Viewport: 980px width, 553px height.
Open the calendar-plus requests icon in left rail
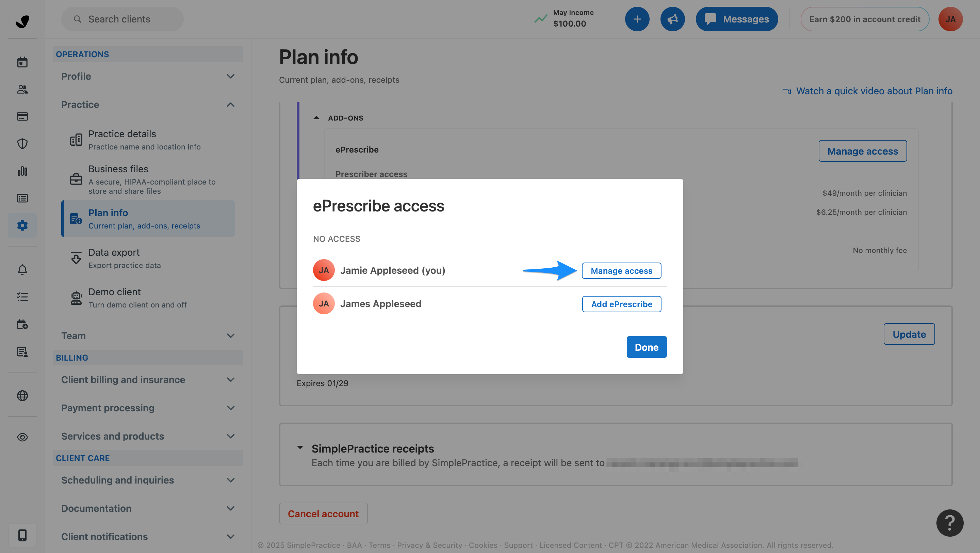22,324
